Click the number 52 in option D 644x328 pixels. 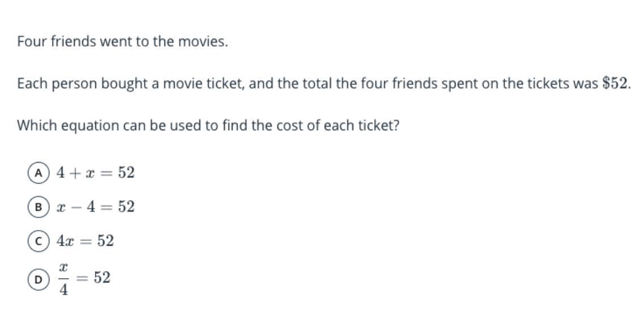point(102,278)
